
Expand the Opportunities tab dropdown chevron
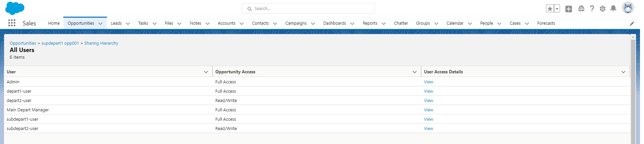click(x=100, y=23)
